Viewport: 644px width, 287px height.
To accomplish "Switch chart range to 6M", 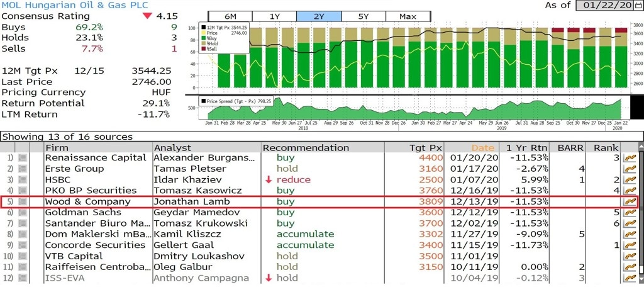I will (x=230, y=16).
